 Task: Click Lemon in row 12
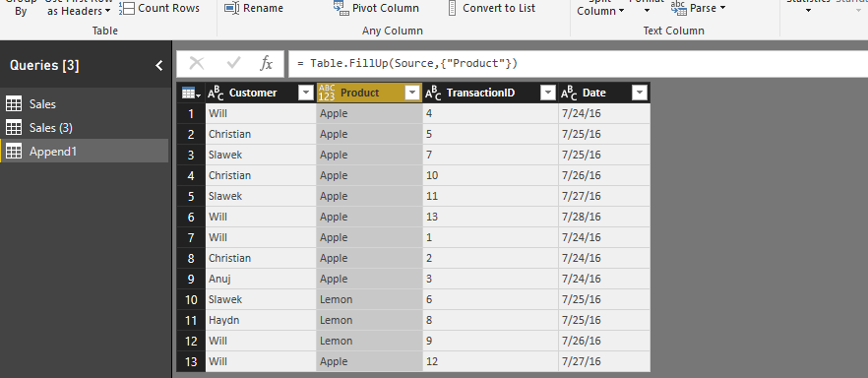point(369,341)
